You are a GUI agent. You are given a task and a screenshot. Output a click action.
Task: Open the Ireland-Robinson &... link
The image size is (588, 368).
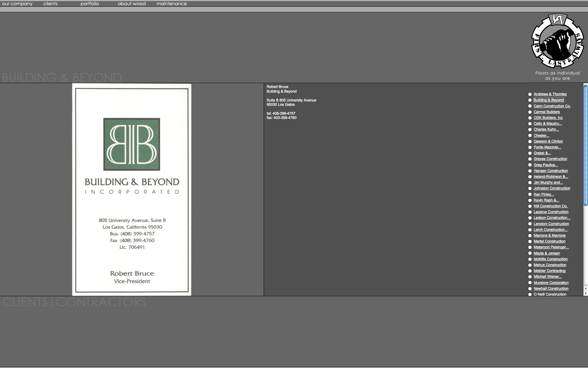click(551, 177)
